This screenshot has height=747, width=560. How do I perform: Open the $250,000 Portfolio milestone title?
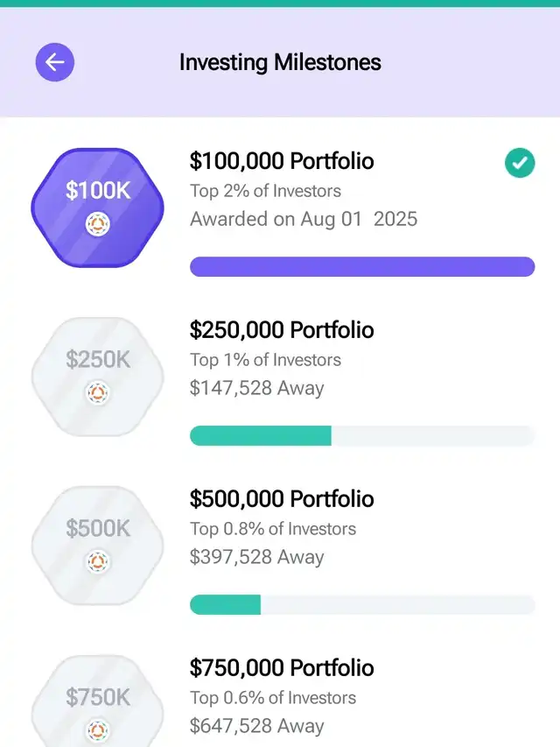(282, 330)
